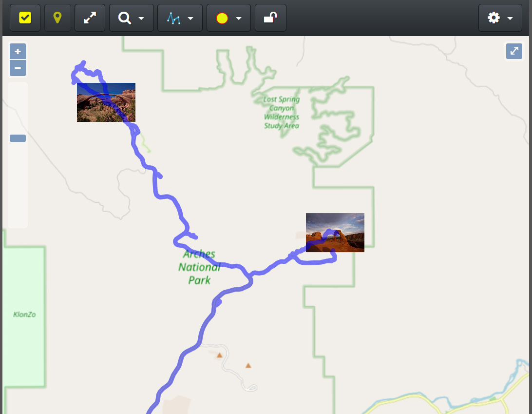Click the orange triangle peak marker left
Screen dimensions: 532x414
[220, 355]
